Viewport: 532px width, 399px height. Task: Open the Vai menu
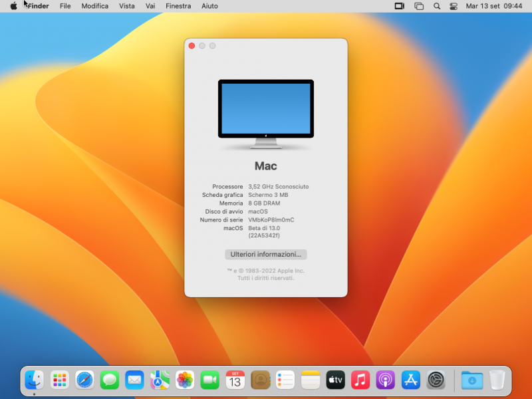click(x=150, y=6)
